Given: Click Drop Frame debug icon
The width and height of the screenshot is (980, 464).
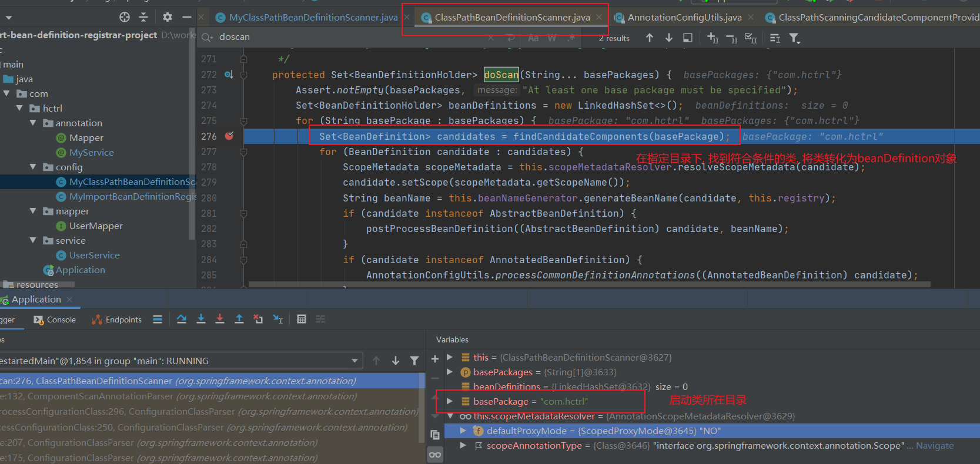Looking at the screenshot, I should click(258, 319).
